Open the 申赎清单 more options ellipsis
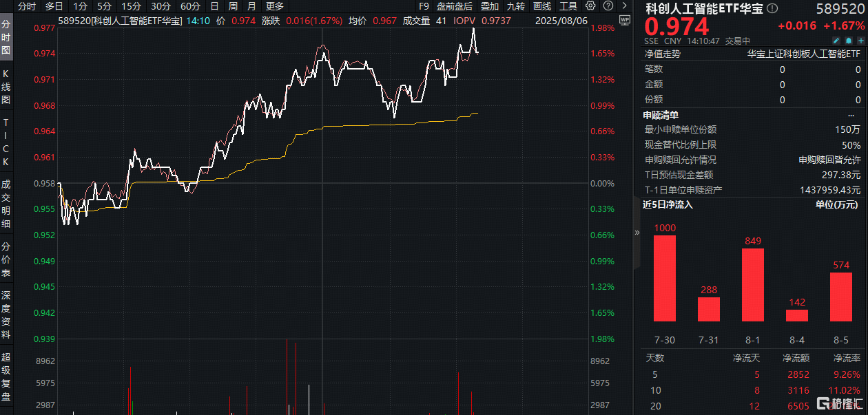Image resolution: width=868 pixels, height=415 pixels. click(x=851, y=115)
